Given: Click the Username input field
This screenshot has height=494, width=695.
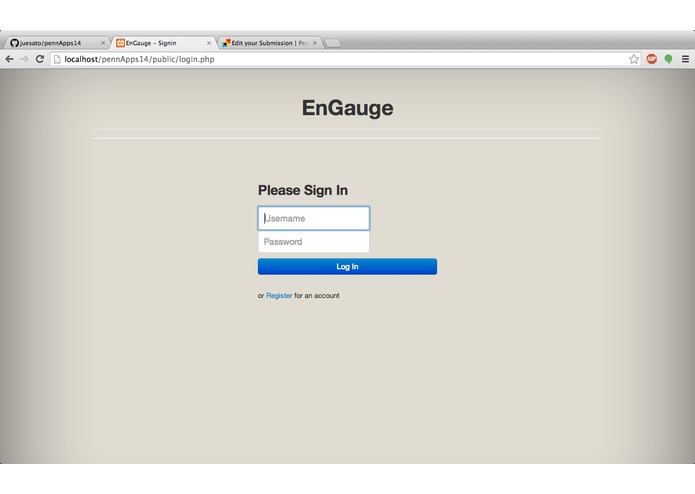Looking at the screenshot, I should tap(314, 218).
